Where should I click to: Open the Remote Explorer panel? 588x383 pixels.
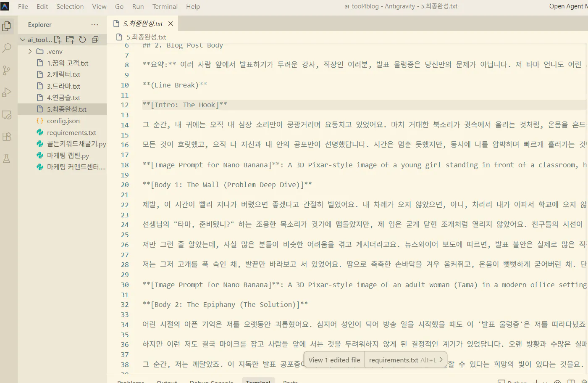coord(7,114)
